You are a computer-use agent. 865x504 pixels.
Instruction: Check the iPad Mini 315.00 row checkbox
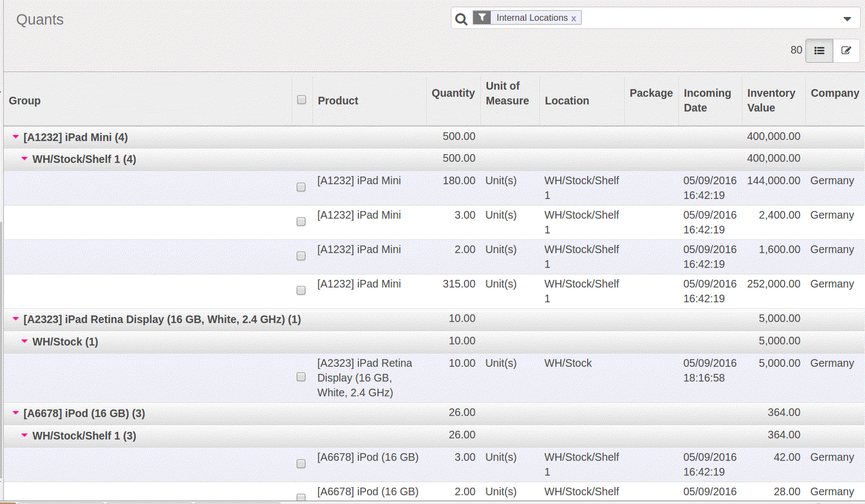pyautogui.click(x=301, y=290)
